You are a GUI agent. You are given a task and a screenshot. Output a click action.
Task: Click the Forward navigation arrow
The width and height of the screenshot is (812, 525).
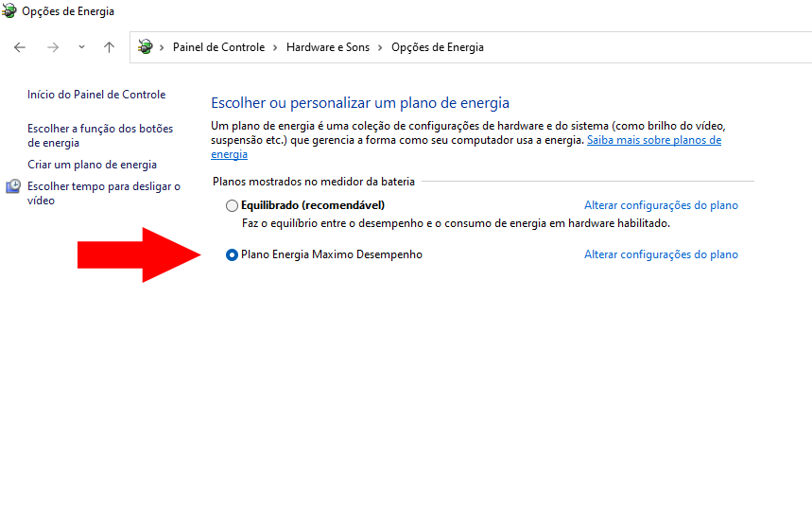pos(53,47)
